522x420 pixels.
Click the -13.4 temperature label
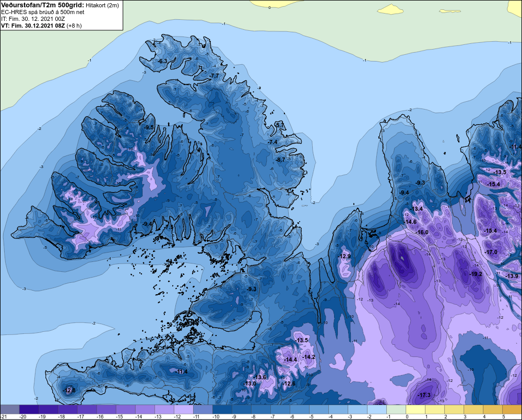click(x=416, y=209)
